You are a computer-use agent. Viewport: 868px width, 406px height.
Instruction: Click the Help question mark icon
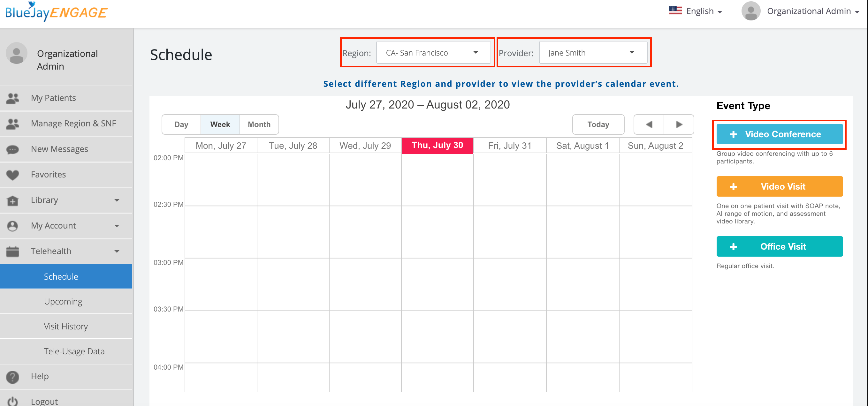(13, 376)
